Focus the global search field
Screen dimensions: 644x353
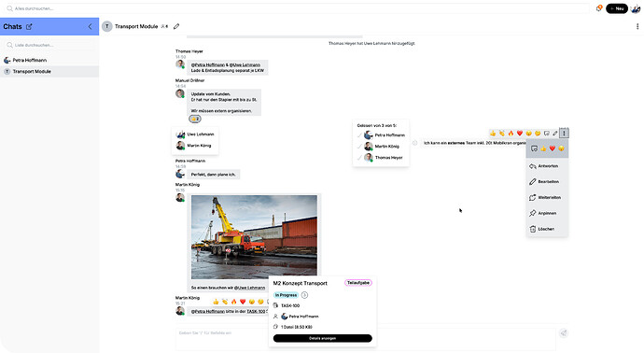click(298, 8)
